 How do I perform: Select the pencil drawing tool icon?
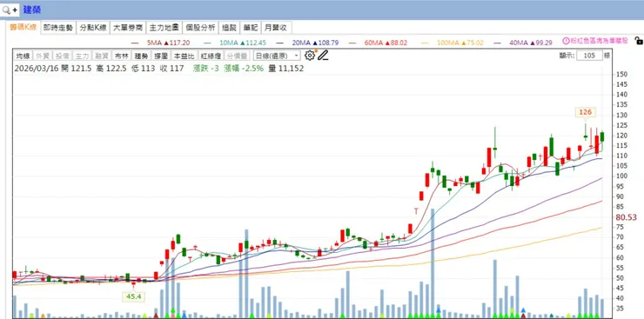tap(323, 56)
